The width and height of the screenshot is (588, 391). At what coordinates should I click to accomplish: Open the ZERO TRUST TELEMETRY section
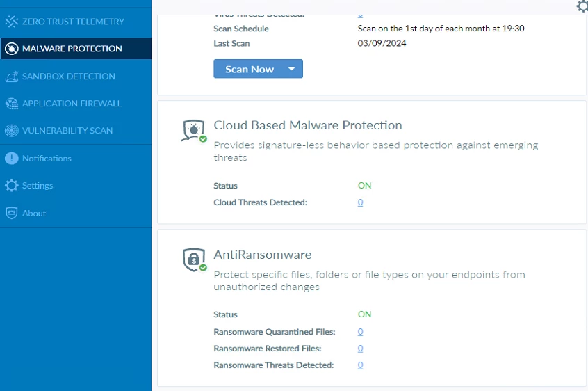[x=73, y=22]
